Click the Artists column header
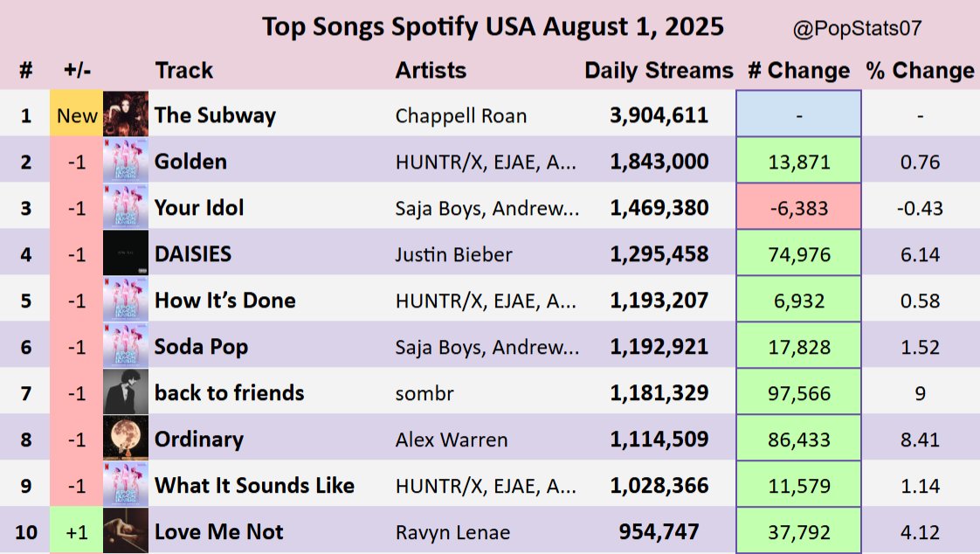The width and height of the screenshot is (980, 554). click(431, 71)
